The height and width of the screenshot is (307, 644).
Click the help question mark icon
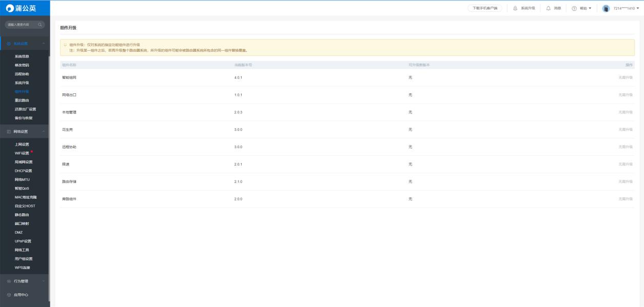pos(574,8)
